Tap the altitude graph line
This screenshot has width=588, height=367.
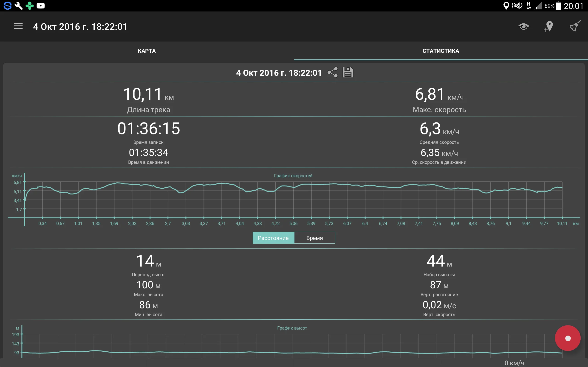(291, 353)
